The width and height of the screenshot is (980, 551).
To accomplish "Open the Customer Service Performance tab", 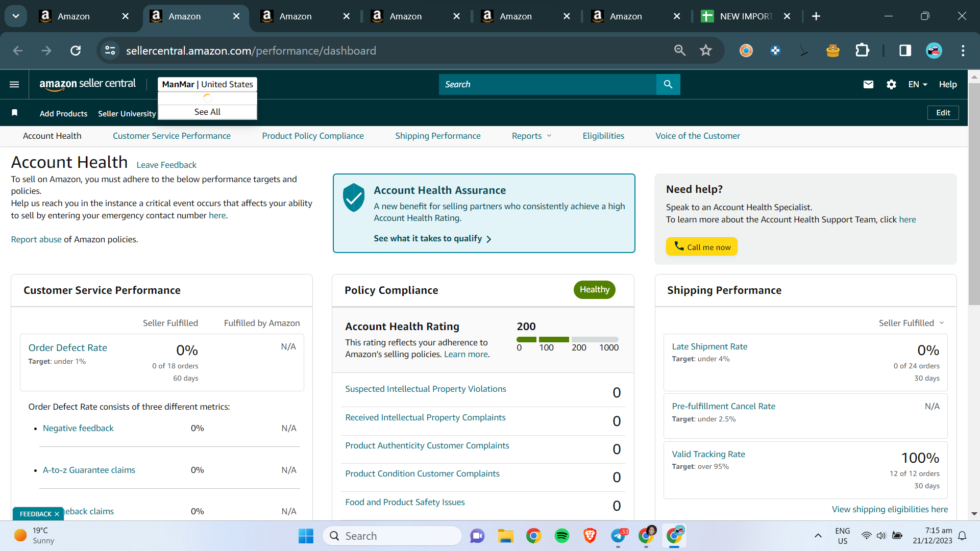I will 171,136.
